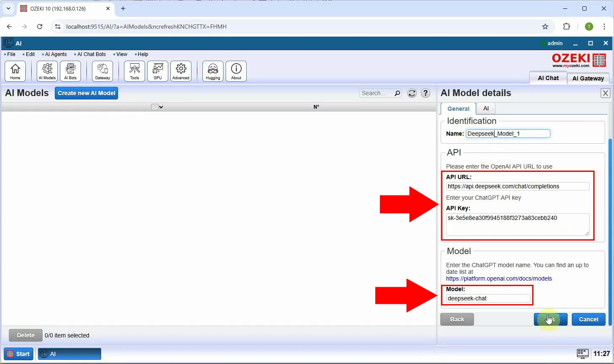Click the 11:27 taskbar clock
Screen dimensions: 614x364
tap(601, 354)
